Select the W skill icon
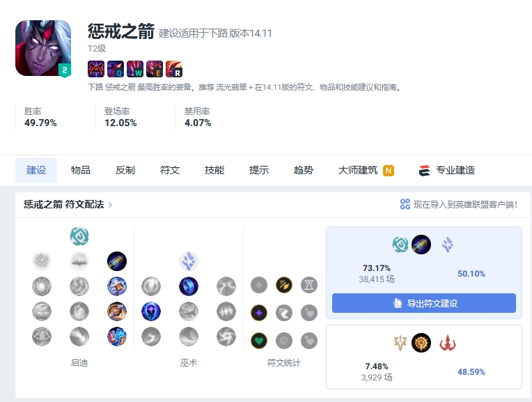The height and width of the screenshot is (402, 532). (x=135, y=69)
